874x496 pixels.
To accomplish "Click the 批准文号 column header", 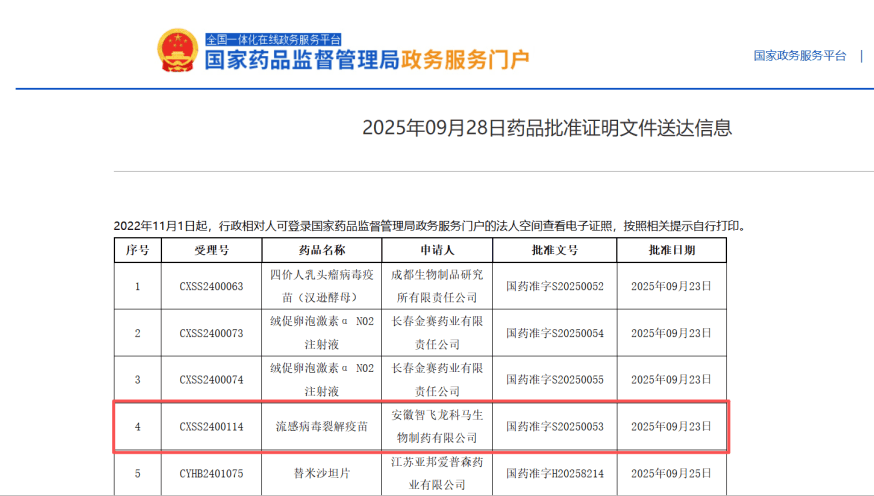I will pyautogui.click(x=555, y=249).
